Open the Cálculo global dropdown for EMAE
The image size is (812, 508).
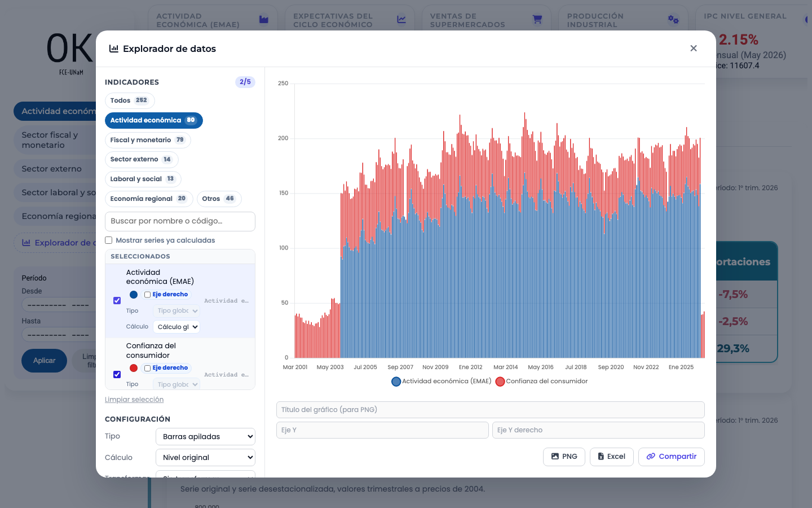coord(176,327)
